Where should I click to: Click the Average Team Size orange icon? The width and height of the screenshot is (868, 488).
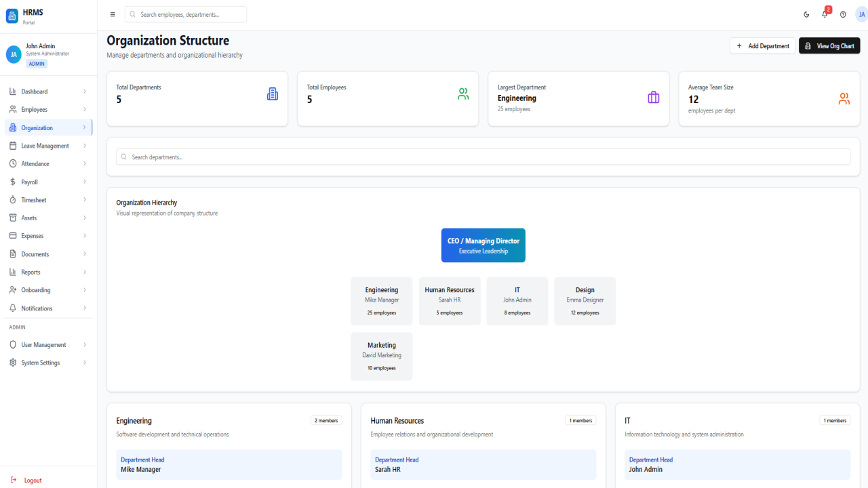844,99
